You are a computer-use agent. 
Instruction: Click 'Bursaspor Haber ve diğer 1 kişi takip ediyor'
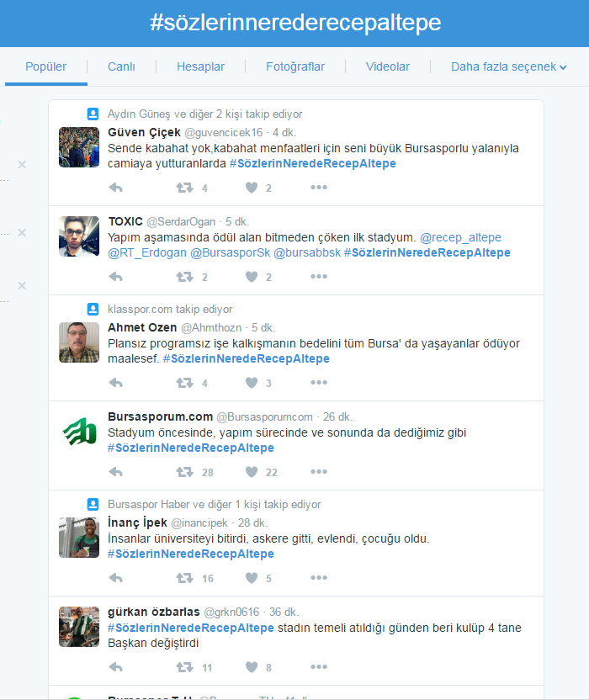click(215, 505)
